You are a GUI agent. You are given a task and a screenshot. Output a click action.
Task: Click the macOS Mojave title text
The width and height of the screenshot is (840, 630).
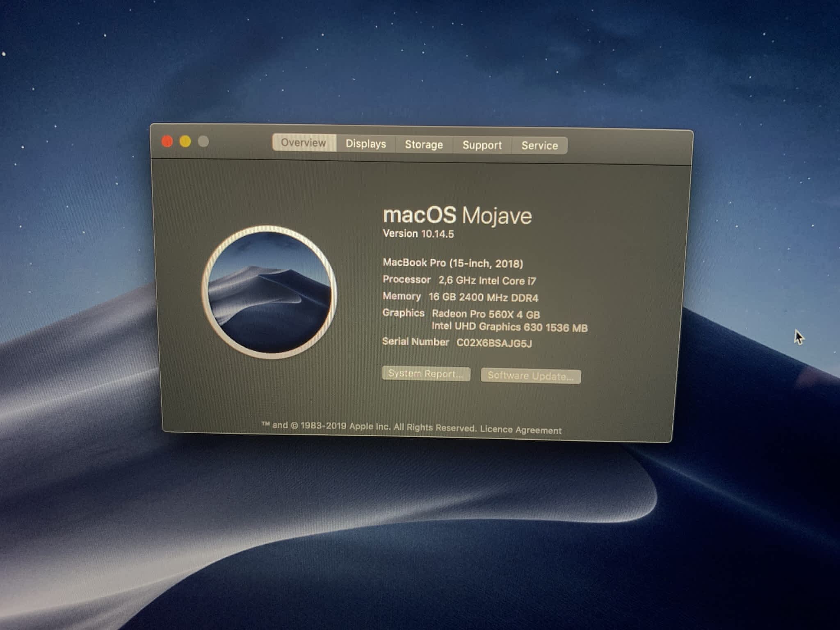click(x=457, y=215)
